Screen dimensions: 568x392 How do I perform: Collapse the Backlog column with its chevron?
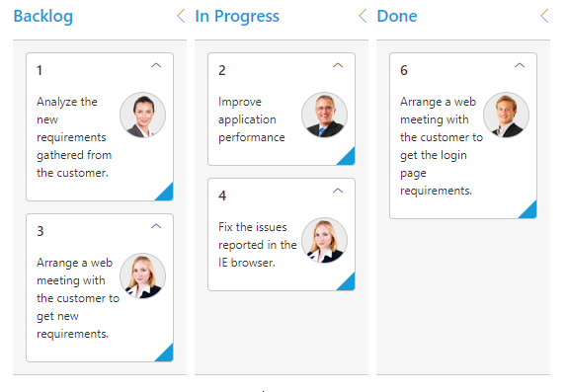181,16
